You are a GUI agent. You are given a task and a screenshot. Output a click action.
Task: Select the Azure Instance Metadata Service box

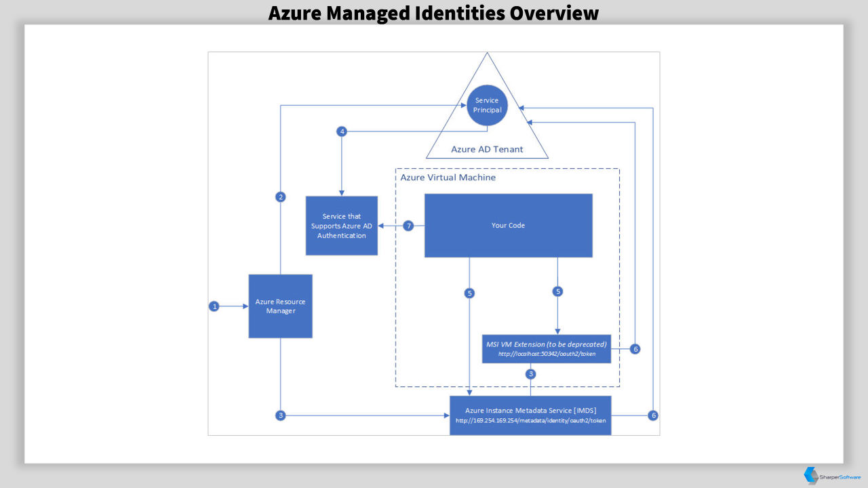coord(530,415)
